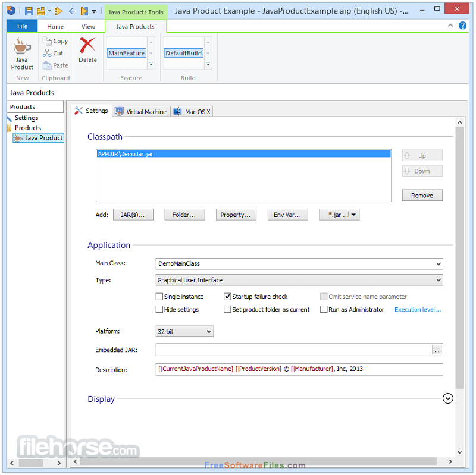Image resolution: width=476 pixels, height=475 pixels.
Task: Click the Build bricks icon in quick access
Action: pyautogui.click(x=41, y=11)
